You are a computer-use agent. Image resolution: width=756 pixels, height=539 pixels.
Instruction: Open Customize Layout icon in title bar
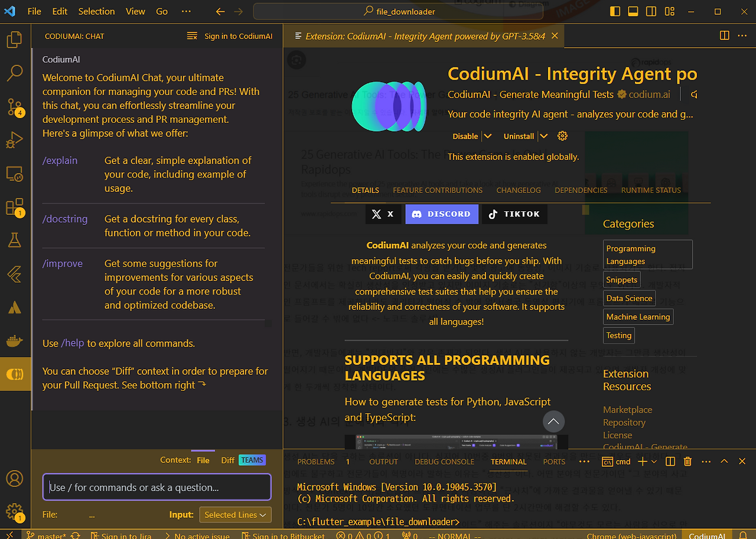click(669, 11)
